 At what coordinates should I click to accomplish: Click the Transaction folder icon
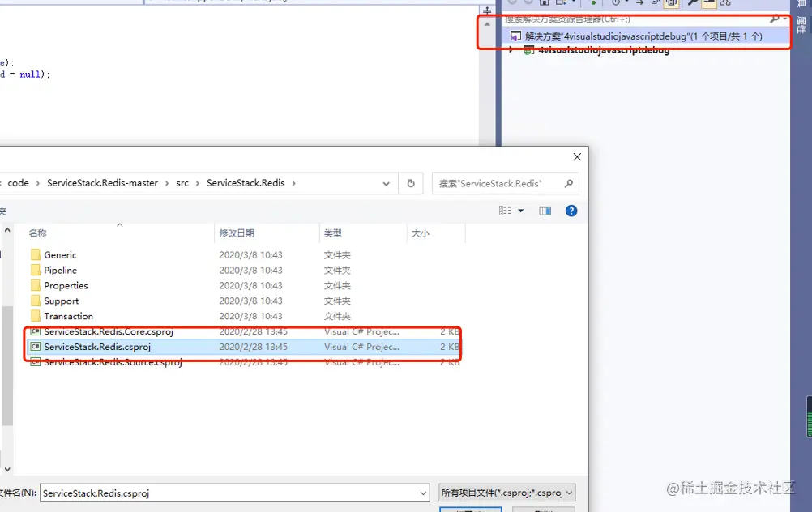[35, 316]
